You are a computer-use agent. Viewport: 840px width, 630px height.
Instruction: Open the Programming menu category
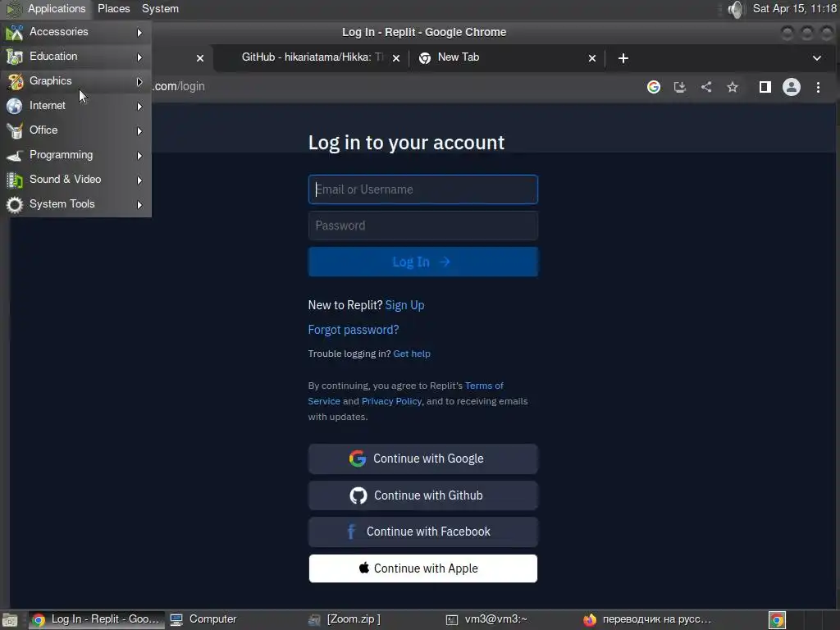[75, 155]
